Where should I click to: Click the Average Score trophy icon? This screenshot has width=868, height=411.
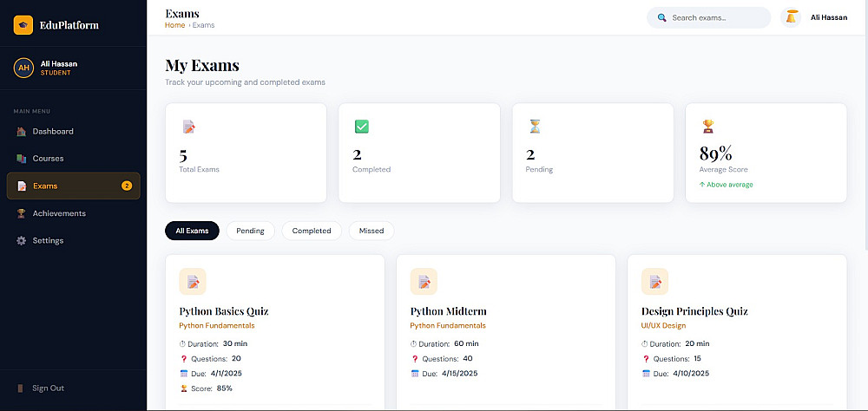[x=708, y=127]
